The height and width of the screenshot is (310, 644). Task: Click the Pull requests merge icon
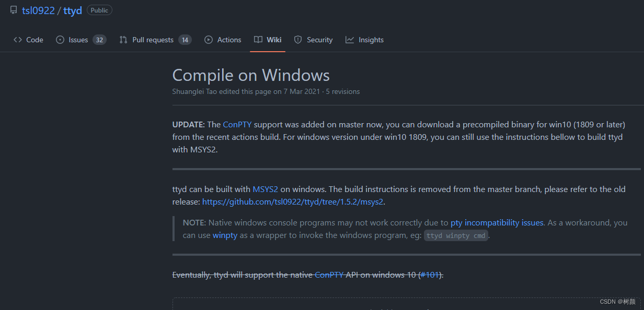[x=122, y=40]
